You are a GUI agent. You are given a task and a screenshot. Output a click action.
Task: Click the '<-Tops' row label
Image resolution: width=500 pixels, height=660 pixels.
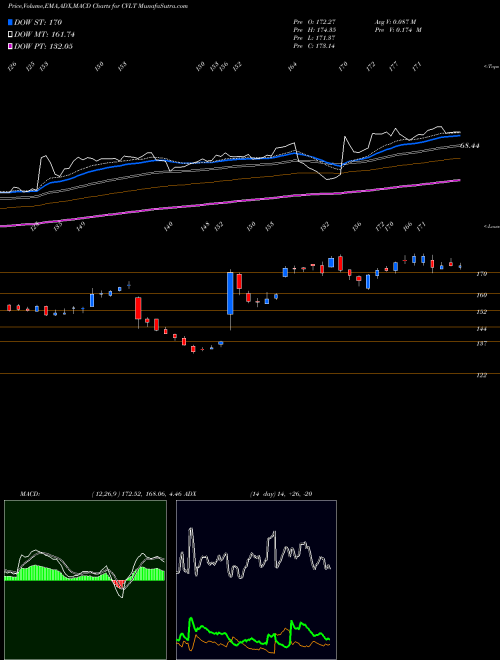pyautogui.click(x=491, y=67)
